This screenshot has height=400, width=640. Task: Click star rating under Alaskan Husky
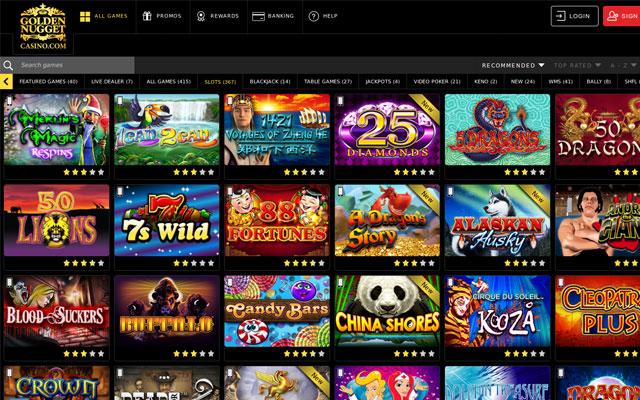pyautogui.click(x=524, y=263)
